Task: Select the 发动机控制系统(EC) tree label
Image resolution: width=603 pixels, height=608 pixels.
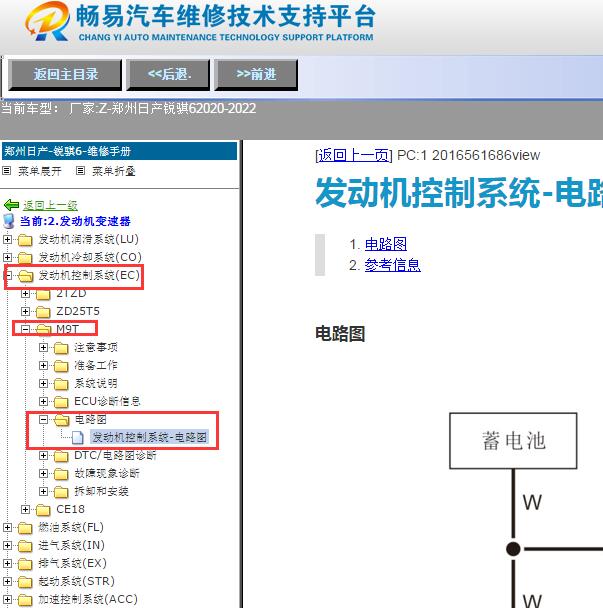Action: [x=89, y=275]
